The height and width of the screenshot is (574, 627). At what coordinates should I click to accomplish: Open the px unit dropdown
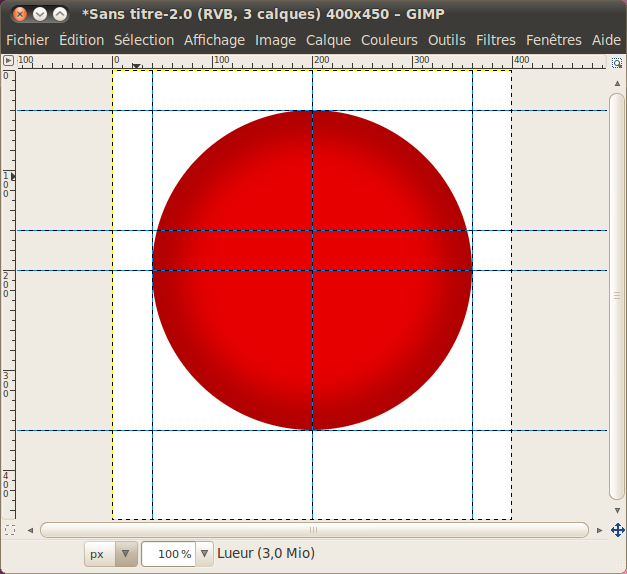[x=110, y=553]
